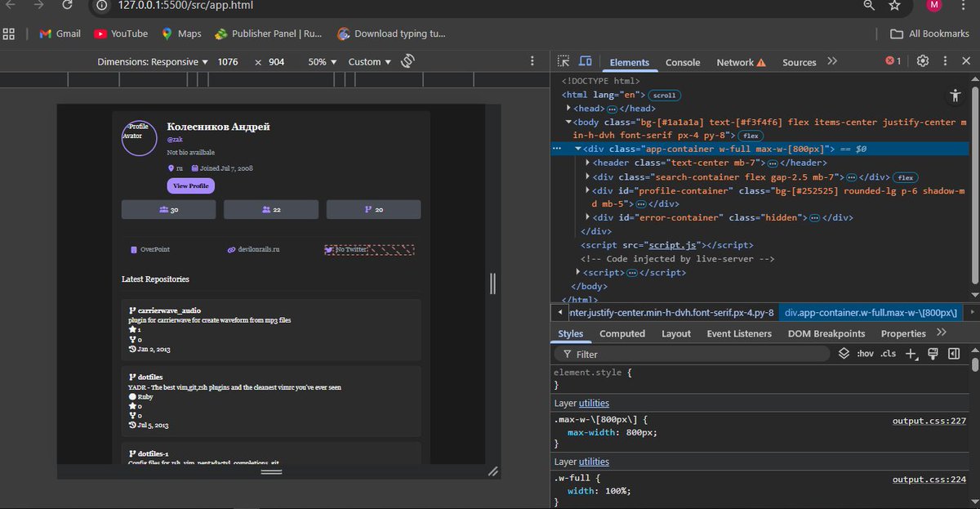This screenshot has height=509, width=980.
Task: Collapse the app-container div node
Action: click(578, 149)
